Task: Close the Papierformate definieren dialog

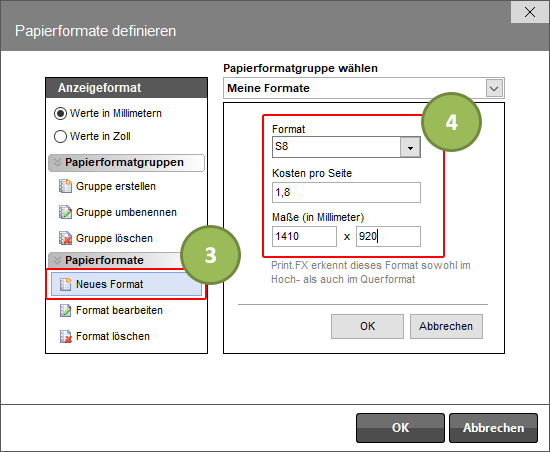Action: click(530, 12)
